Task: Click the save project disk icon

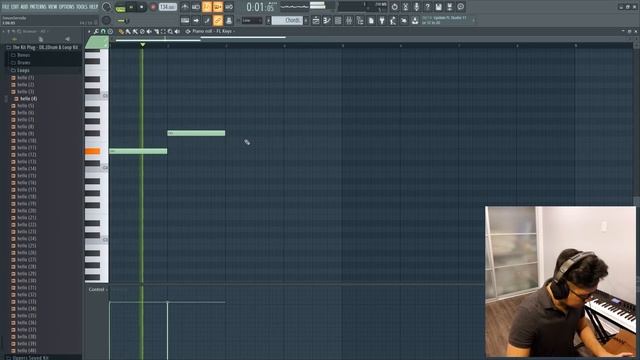Action: coord(438,7)
